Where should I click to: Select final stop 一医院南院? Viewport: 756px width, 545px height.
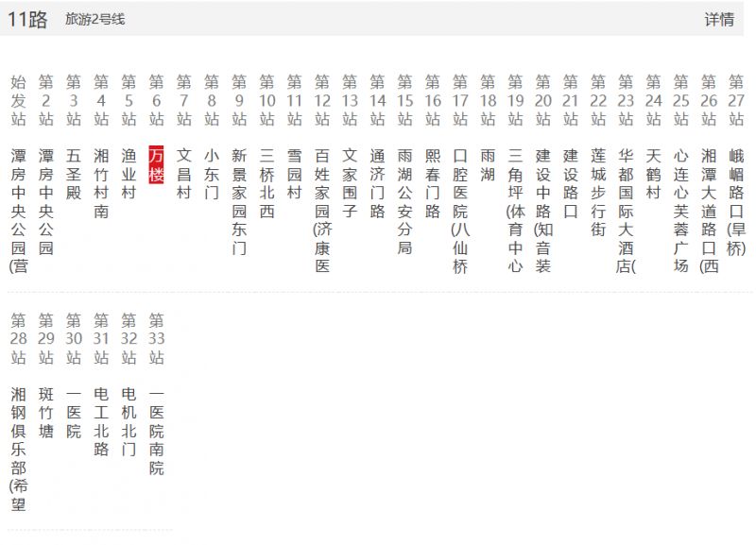tap(157, 431)
